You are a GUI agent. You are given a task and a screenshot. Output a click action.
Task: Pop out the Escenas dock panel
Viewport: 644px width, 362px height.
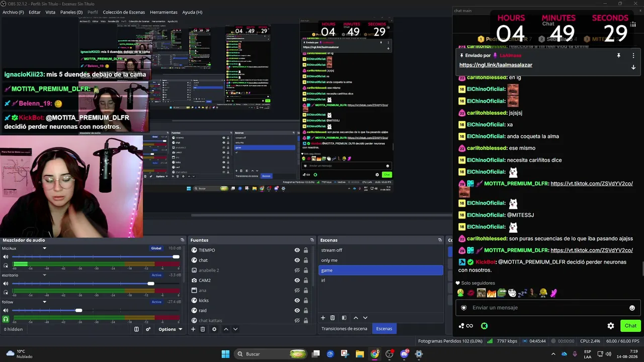440,240
